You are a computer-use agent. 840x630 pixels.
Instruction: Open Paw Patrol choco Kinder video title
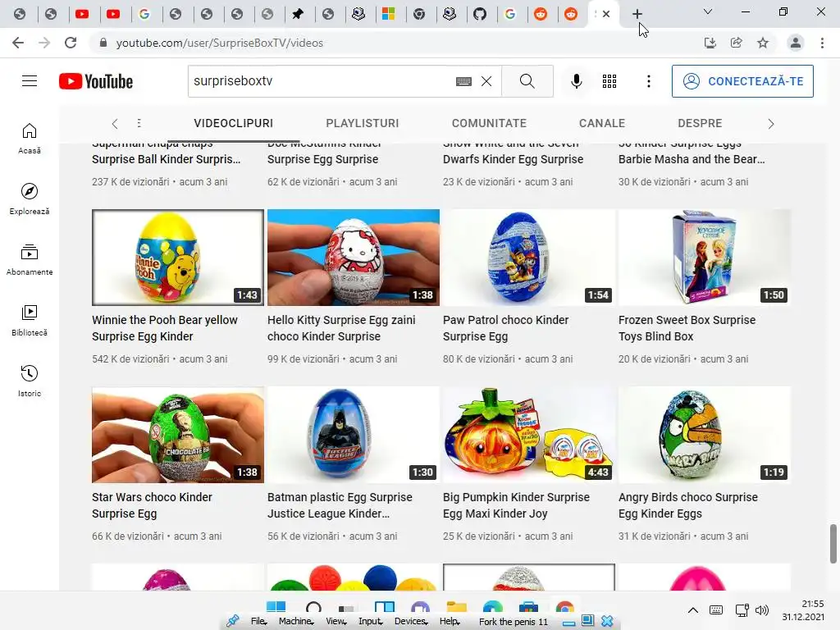click(x=505, y=328)
